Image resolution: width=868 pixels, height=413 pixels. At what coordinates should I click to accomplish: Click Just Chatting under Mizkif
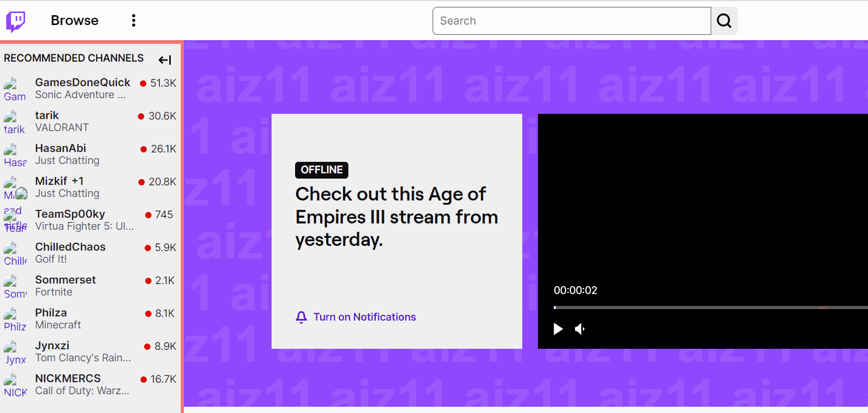click(x=67, y=194)
